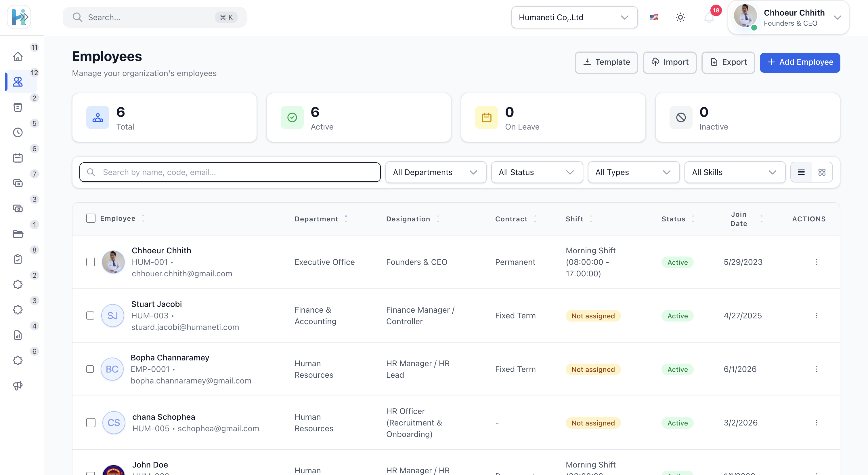Click the Active employees stat card
This screenshot has height=475, width=868.
[359, 117]
